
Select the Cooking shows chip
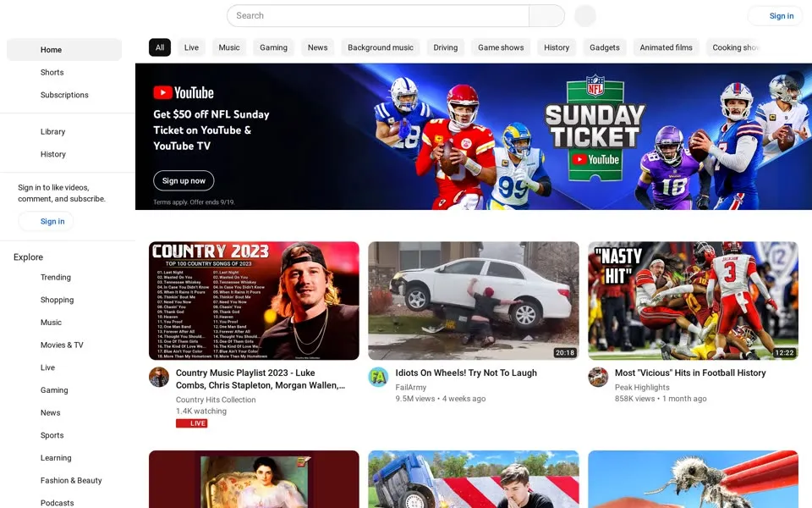click(x=735, y=47)
